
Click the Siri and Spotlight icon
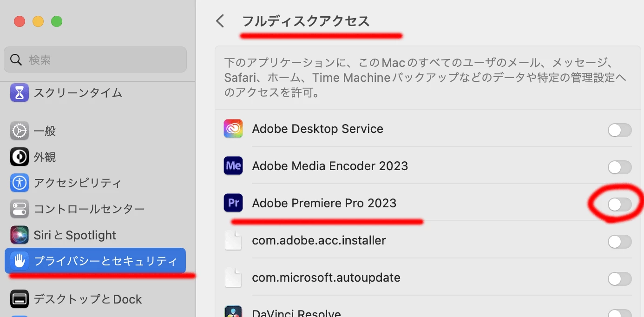pyautogui.click(x=20, y=235)
